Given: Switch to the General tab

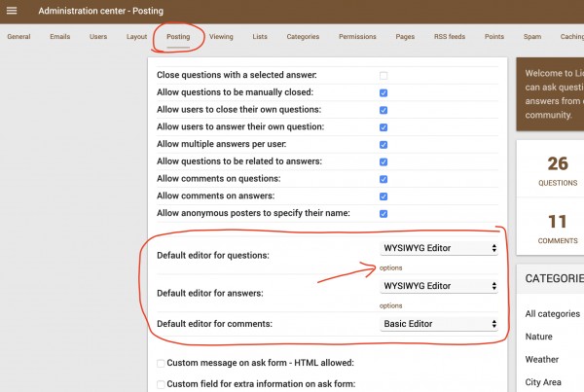Looking at the screenshot, I should pyautogui.click(x=18, y=37).
